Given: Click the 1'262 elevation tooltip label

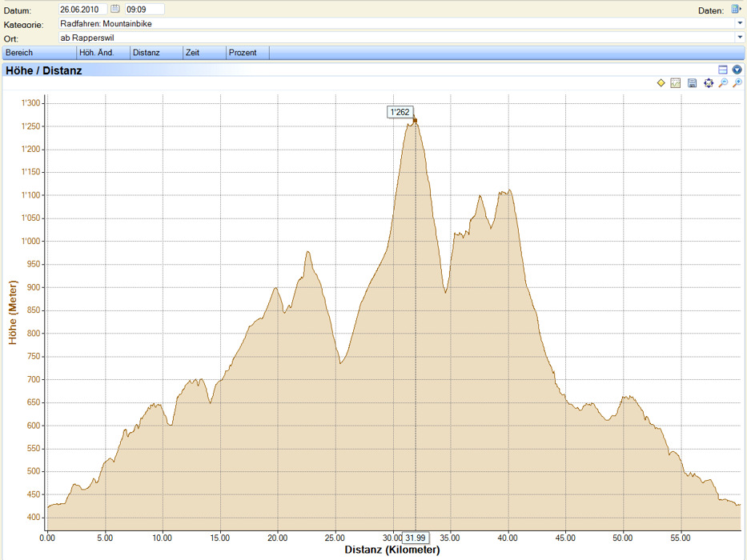Looking at the screenshot, I should click(400, 112).
